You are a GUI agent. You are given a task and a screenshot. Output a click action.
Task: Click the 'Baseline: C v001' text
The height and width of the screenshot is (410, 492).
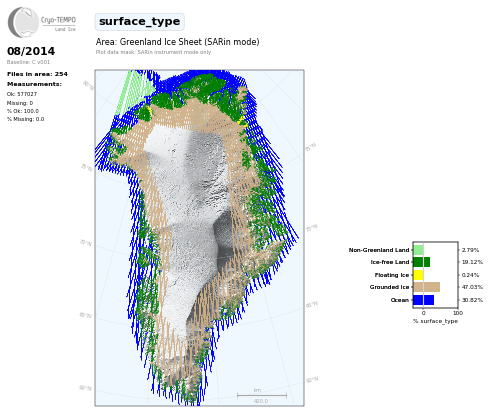[28, 62]
